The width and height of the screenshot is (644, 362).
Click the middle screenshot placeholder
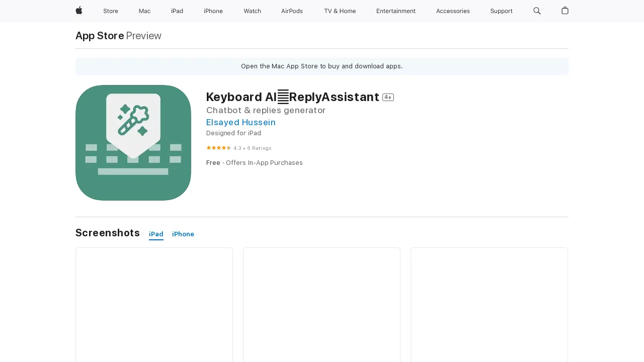click(x=321, y=304)
